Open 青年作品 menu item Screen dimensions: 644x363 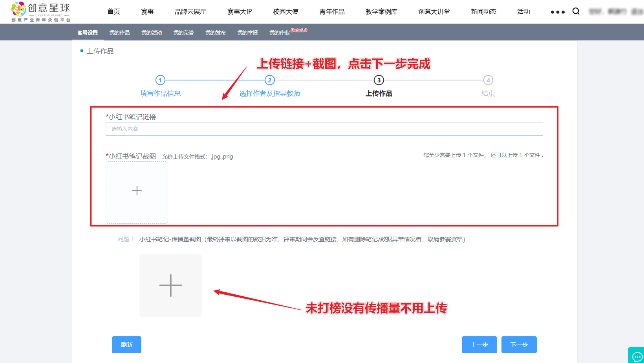332,12
